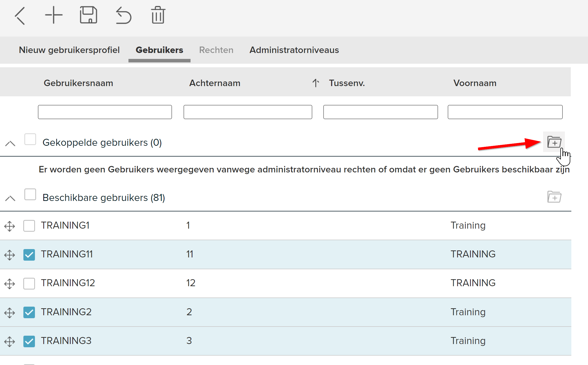This screenshot has width=588, height=365.
Task: Click the Achternaam value 2 in TRAINING2 row
Action: [189, 312]
